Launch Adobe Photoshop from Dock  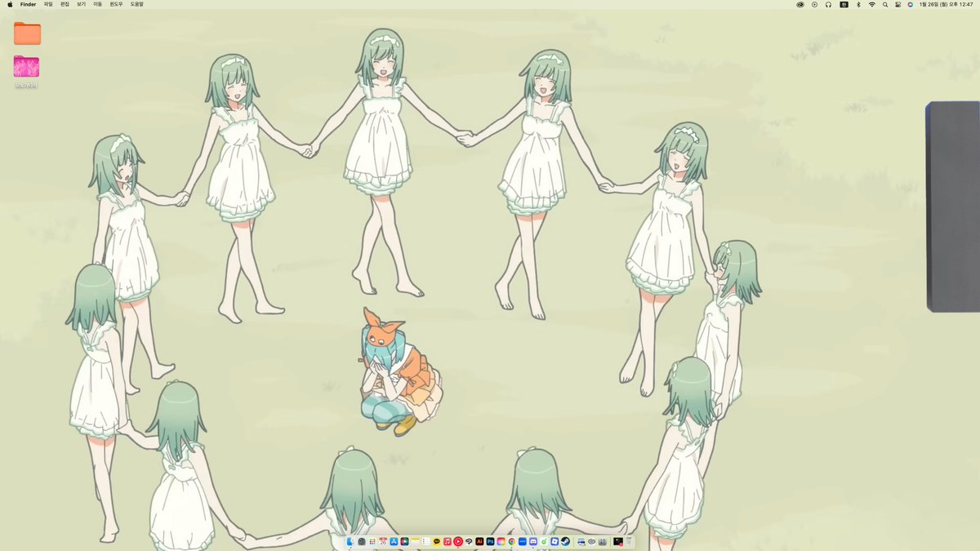click(490, 541)
